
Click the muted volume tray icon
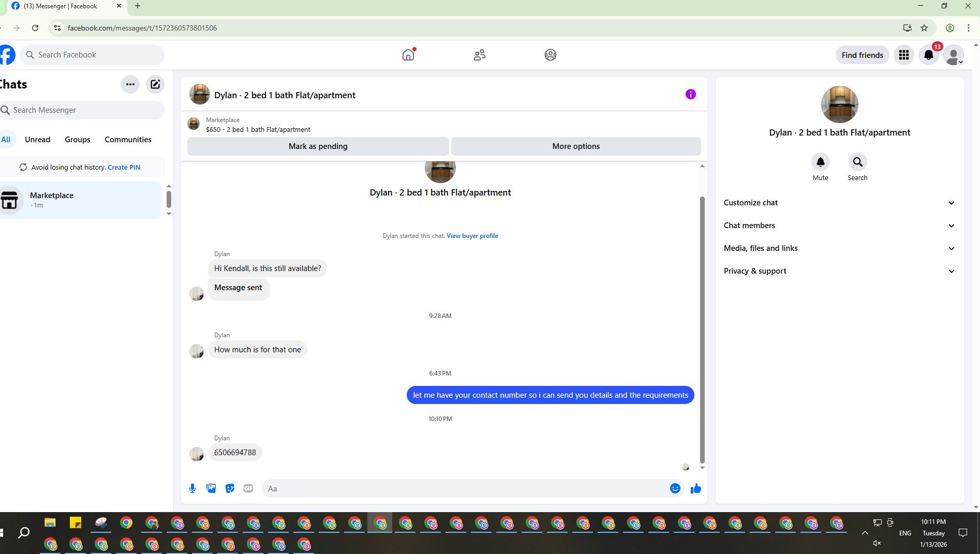click(x=877, y=543)
